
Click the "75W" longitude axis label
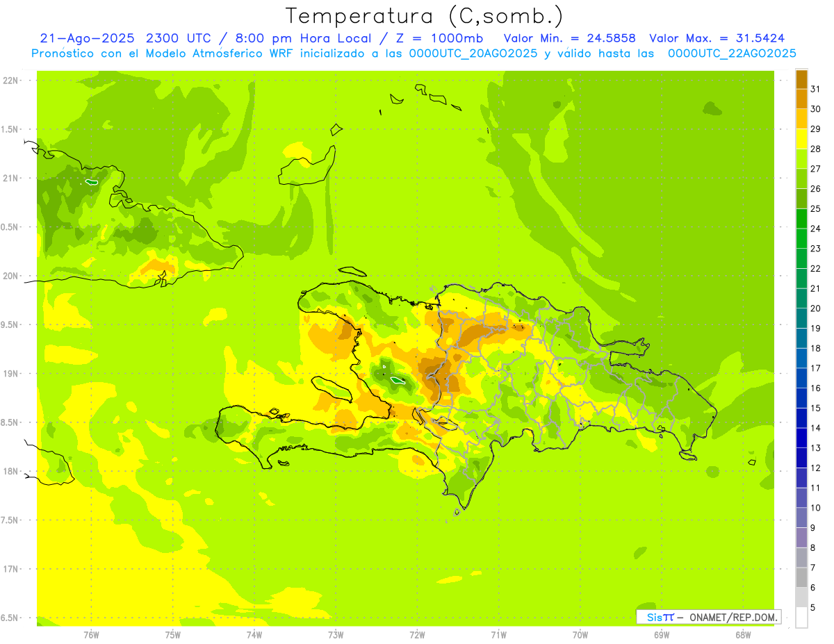(173, 634)
